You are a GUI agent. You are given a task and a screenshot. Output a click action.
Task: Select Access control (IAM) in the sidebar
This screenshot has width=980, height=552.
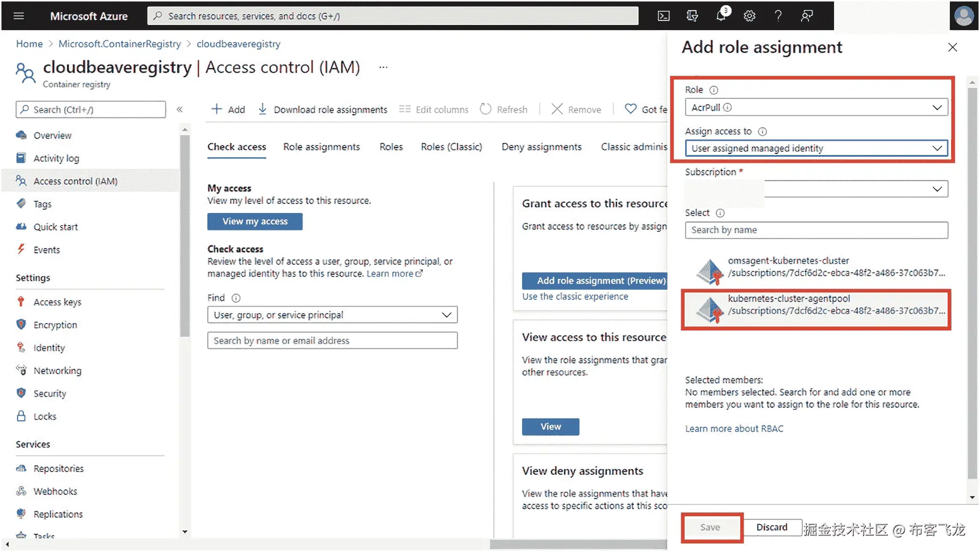tap(75, 181)
